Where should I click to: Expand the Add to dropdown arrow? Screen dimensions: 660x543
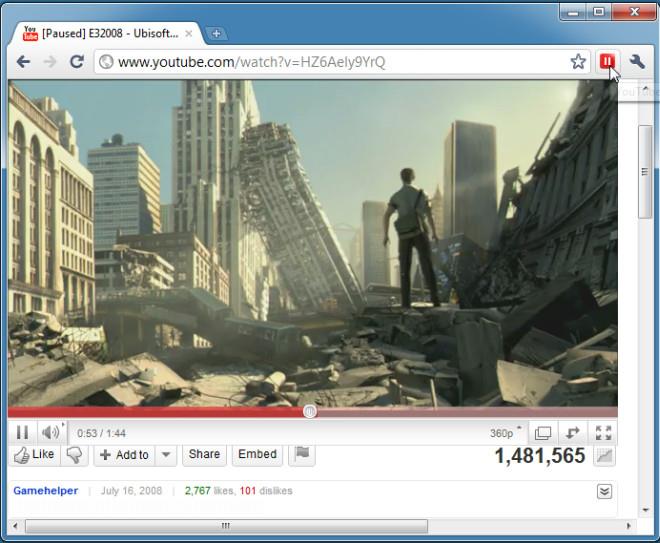[166, 455]
